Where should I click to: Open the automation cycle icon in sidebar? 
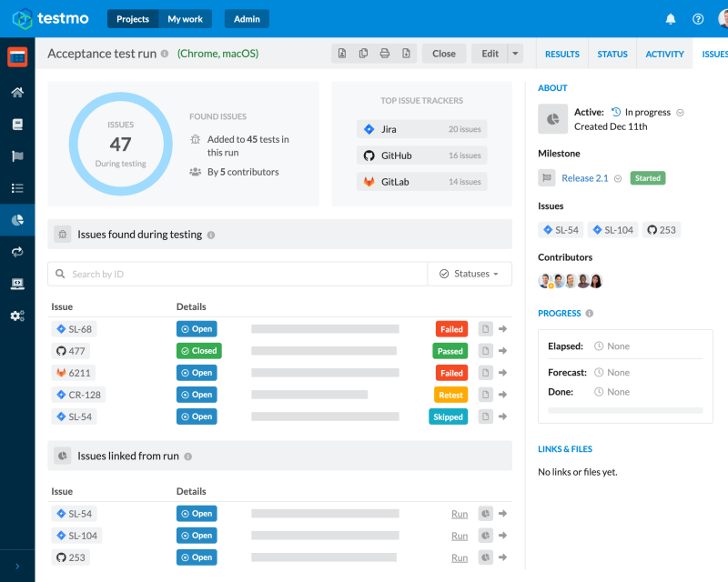click(16, 252)
